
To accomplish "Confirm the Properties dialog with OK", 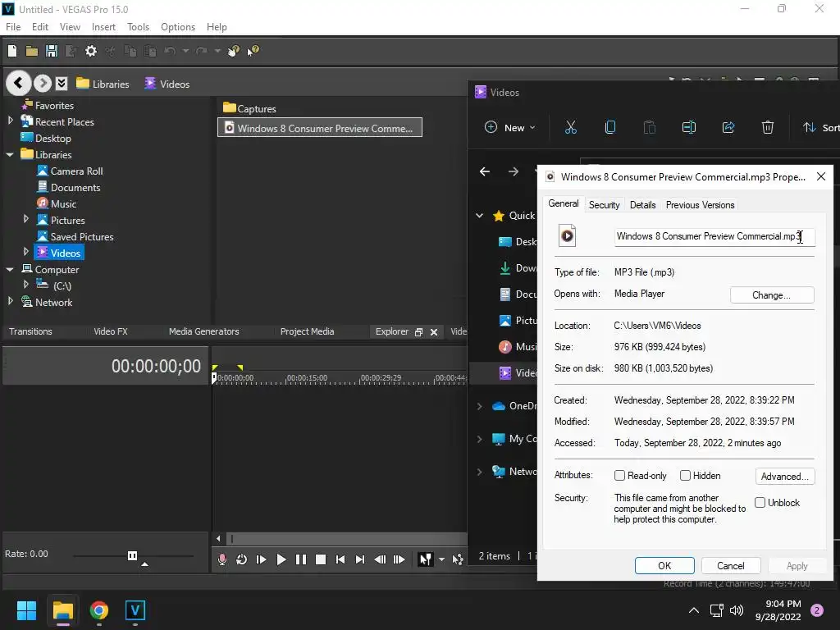I will pyautogui.click(x=664, y=566).
